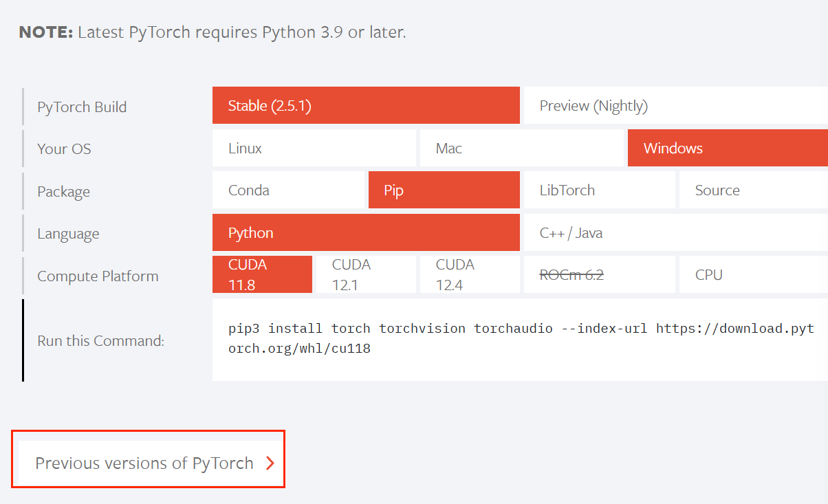Choose Linux as your OS
828x504 pixels.
point(314,148)
